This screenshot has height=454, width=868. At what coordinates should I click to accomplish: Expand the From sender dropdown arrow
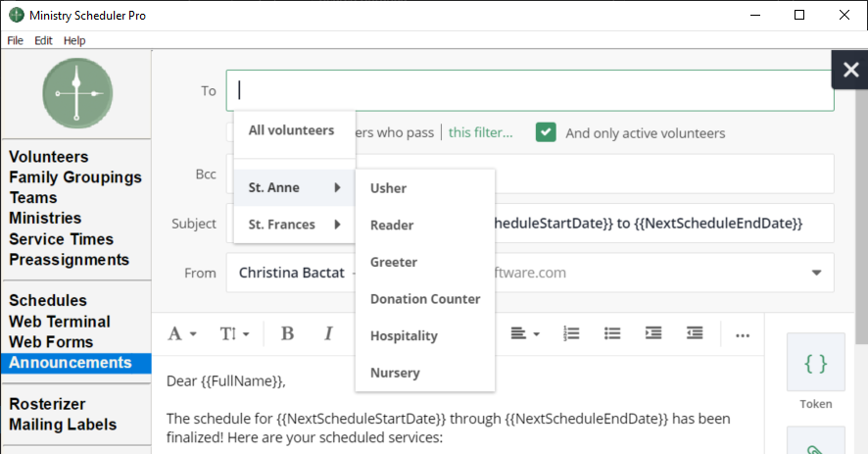(815, 273)
